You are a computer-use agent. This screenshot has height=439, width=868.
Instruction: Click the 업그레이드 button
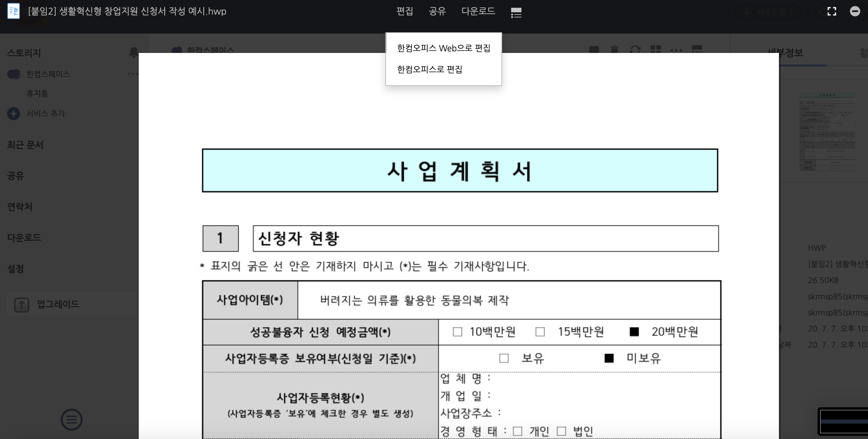[72, 304]
